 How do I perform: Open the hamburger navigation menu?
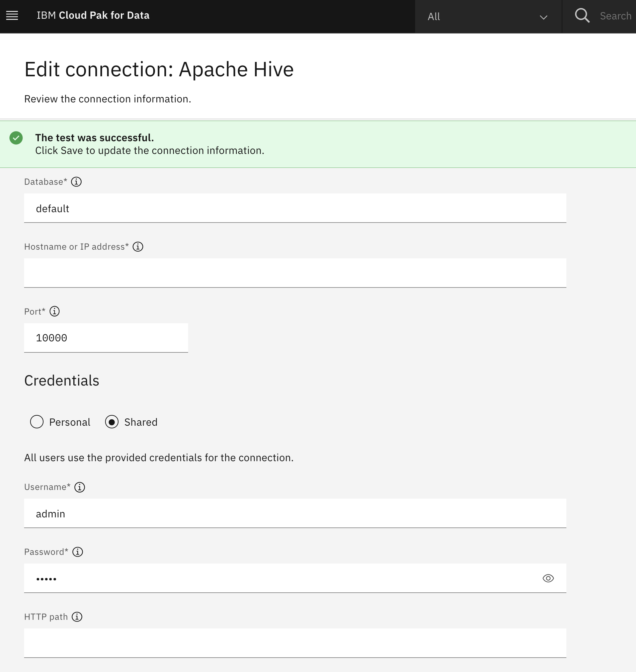pos(12,16)
